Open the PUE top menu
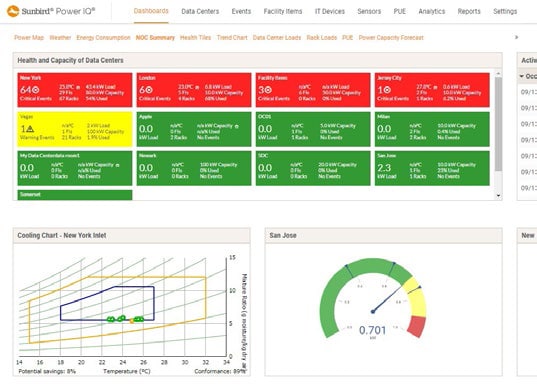The height and width of the screenshot is (387, 537). pos(400,11)
